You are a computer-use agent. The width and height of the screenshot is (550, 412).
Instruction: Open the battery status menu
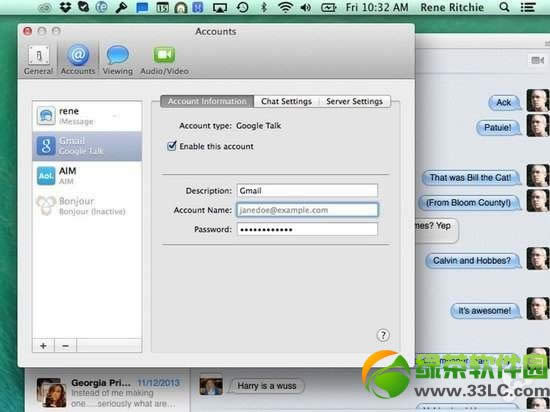(328, 7)
